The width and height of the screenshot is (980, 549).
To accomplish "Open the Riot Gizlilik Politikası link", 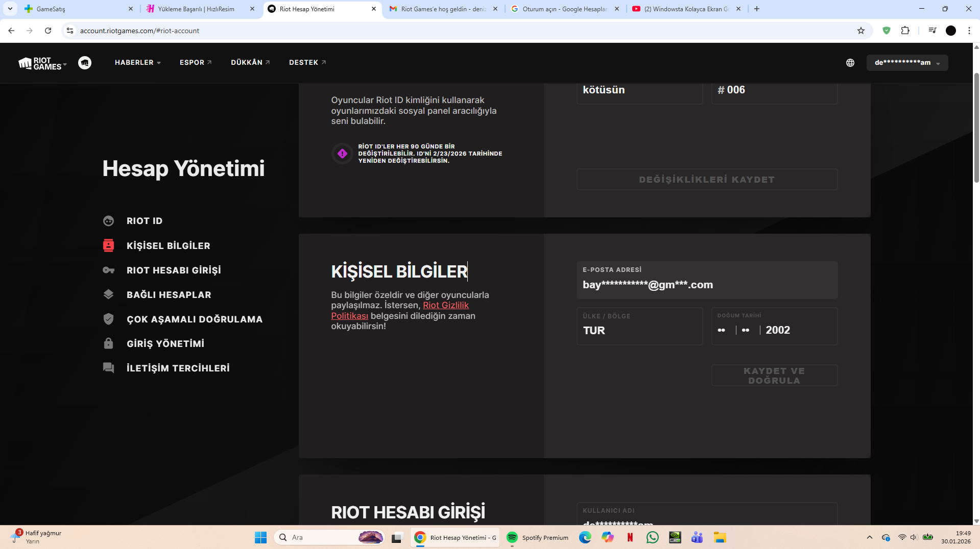I will pyautogui.click(x=400, y=310).
